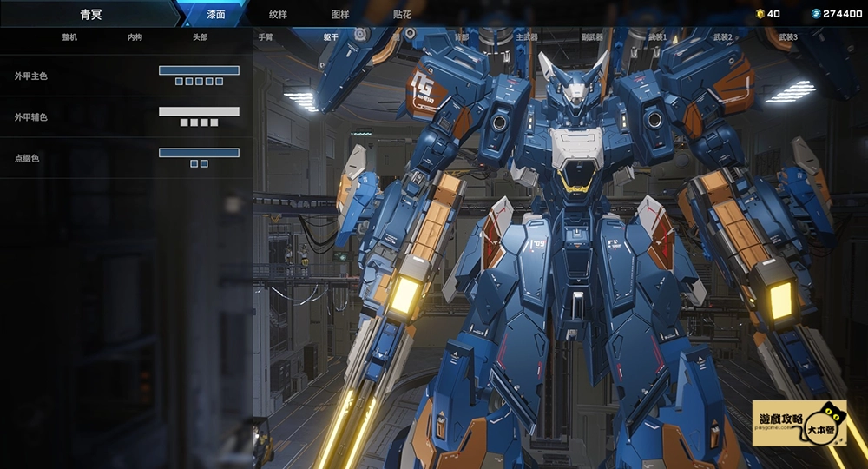This screenshot has height=469, width=868.
Task: Select the 武装1 part category
Action: click(x=658, y=37)
